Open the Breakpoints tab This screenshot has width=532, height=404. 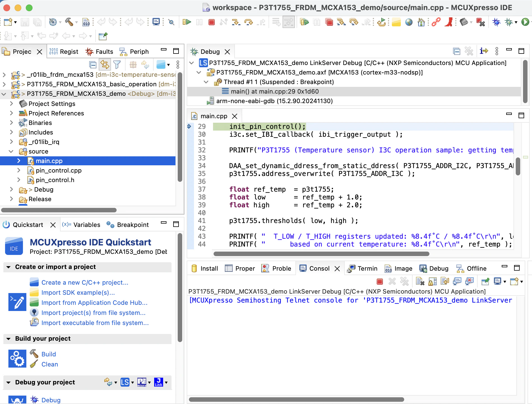click(x=128, y=225)
